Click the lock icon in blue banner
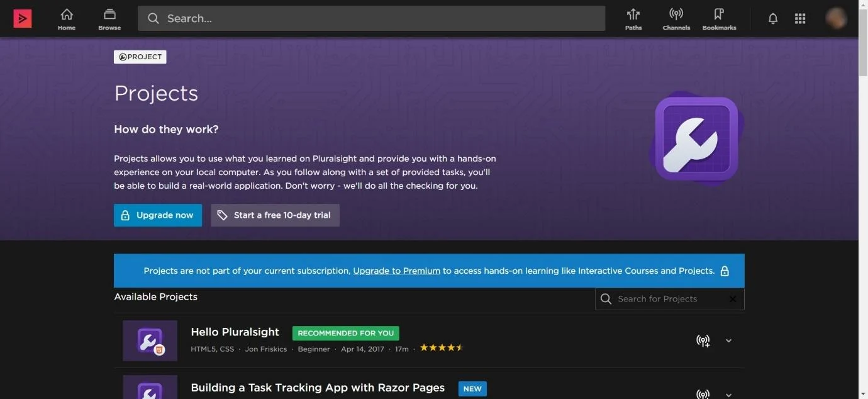This screenshot has height=399, width=868. (725, 271)
